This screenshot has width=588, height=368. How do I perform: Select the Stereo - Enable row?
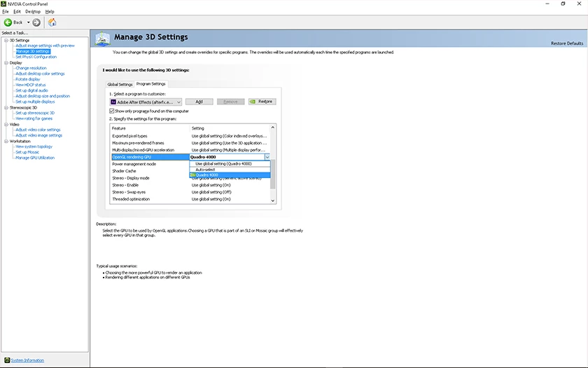190,185
